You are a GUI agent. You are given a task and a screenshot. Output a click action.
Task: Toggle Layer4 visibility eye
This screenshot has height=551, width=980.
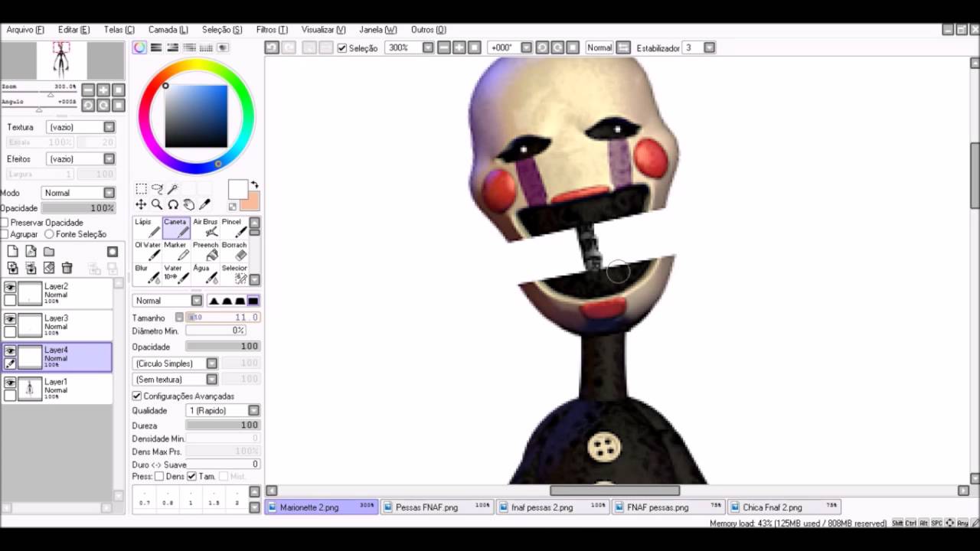pyautogui.click(x=10, y=351)
